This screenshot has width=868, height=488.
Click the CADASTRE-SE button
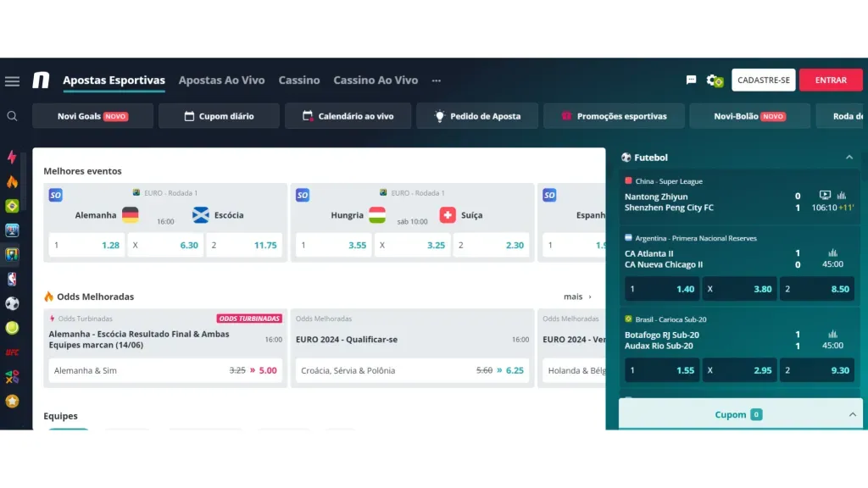click(x=763, y=80)
